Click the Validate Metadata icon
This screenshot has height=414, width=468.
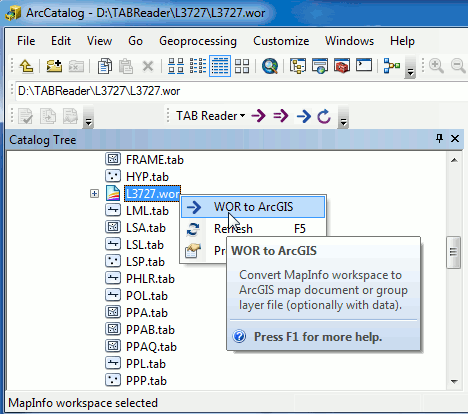(x=25, y=116)
